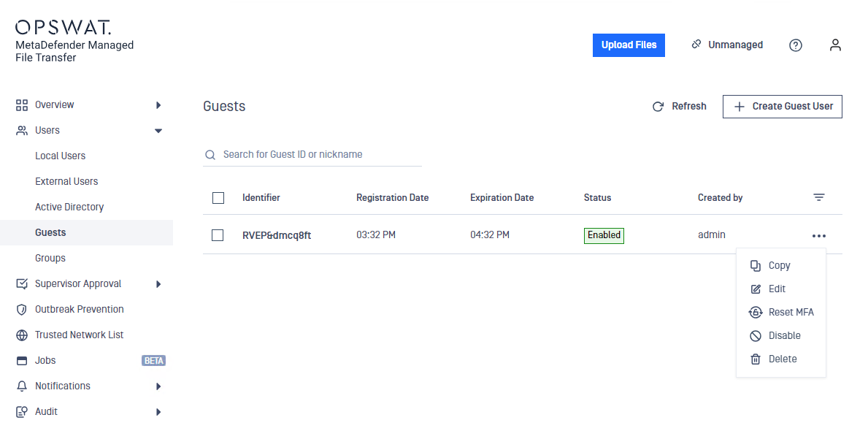Click the Refresh circular arrow icon

pyautogui.click(x=658, y=107)
